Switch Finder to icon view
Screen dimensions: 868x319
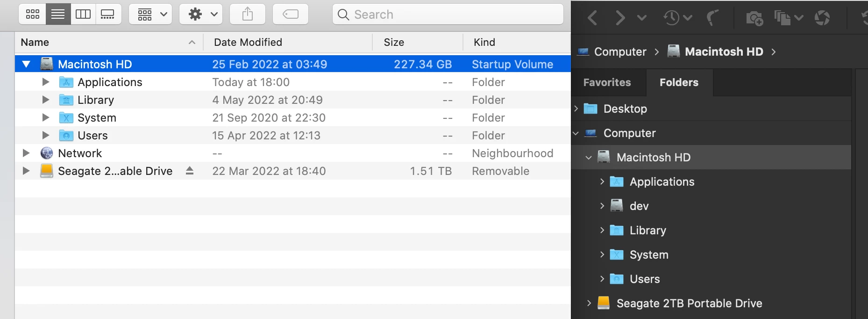coord(33,14)
